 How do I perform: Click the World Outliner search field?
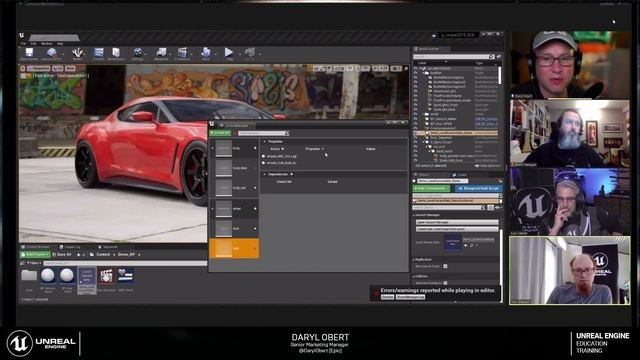click(x=453, y=56)
